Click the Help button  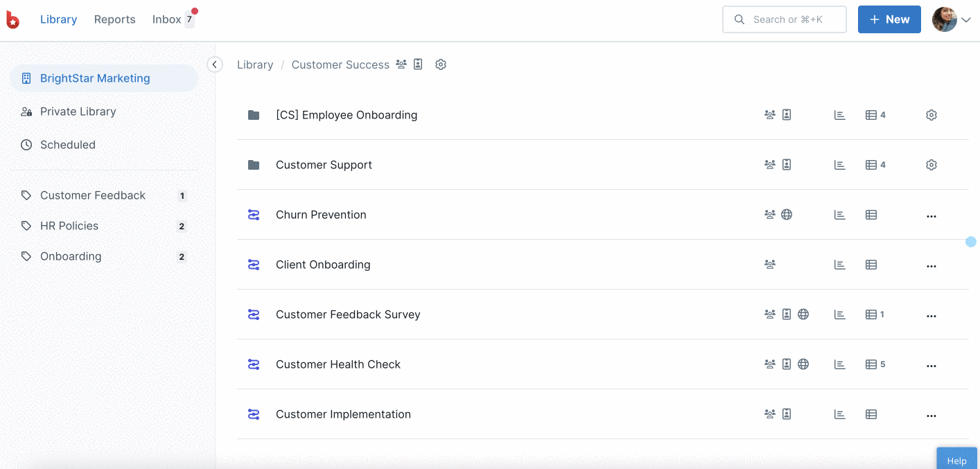tap(956, 459)
